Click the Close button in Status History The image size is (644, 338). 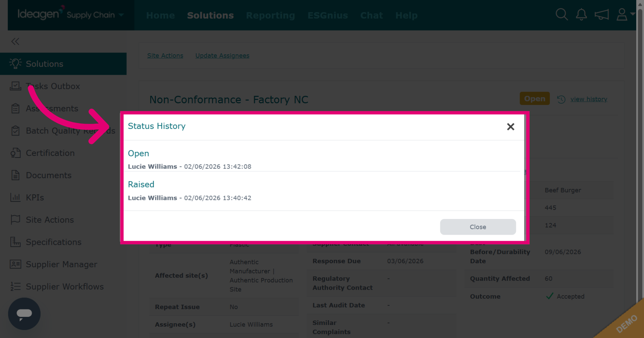(478, 227)
